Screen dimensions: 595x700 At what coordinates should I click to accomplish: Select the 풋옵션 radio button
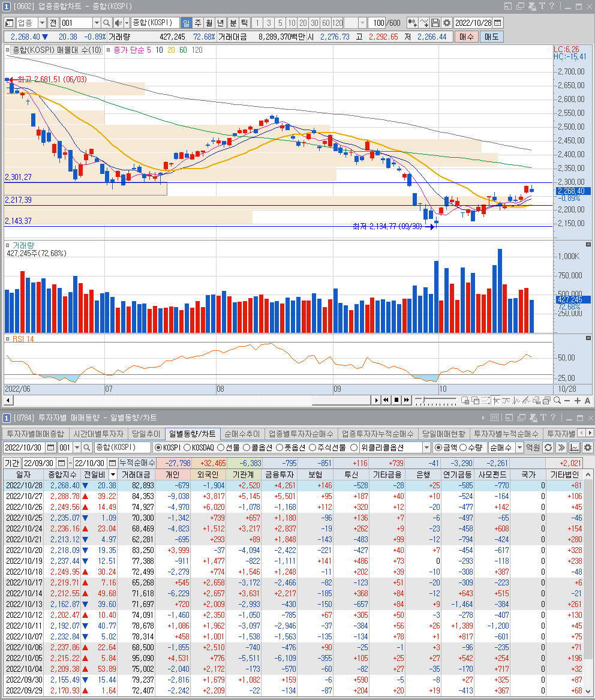pos(280,447)
